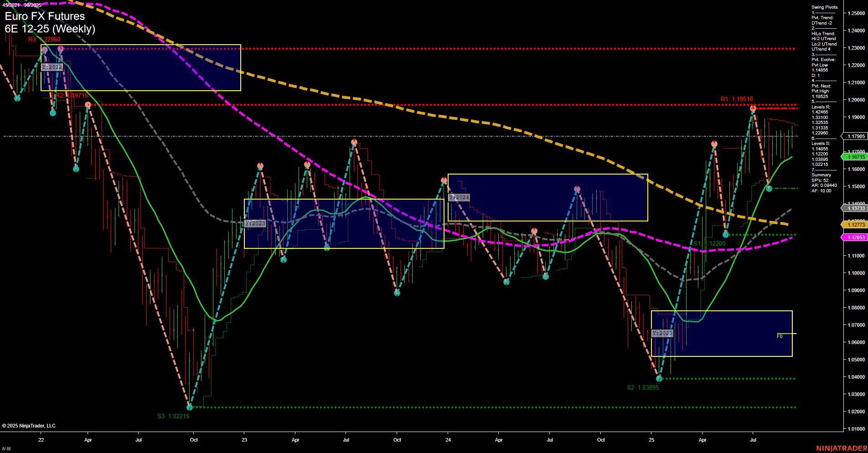
Task: Click the orange 1.12773 price marker
Action: pyautogui.click(x=856, y=224)
